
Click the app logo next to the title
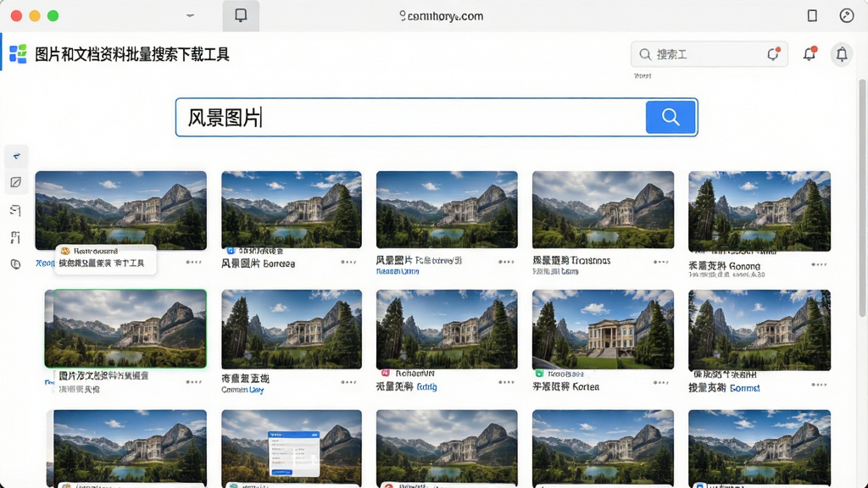click(19, 54)
